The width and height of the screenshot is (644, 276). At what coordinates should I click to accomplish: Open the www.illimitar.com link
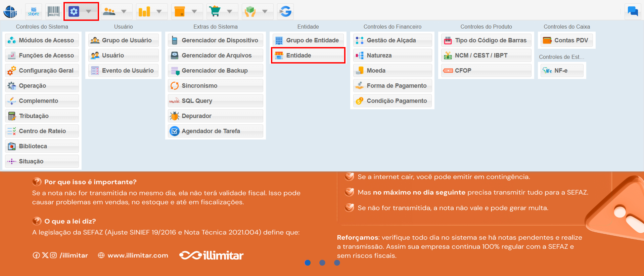pyautogui.click(x=138, y=255)
